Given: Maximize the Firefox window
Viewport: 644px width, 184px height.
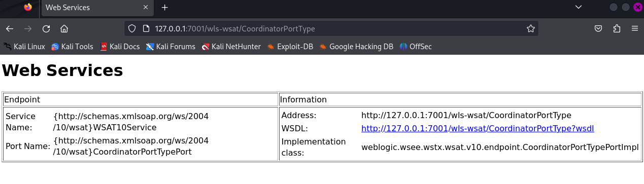Looking at the screenshot, I should click(626, 7).
